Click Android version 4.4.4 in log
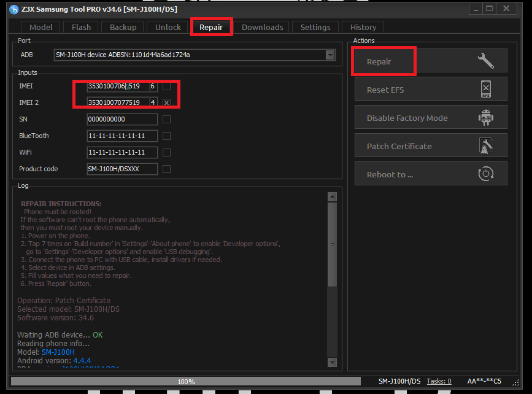Screen dimensions: 532x394 point(82,360)
